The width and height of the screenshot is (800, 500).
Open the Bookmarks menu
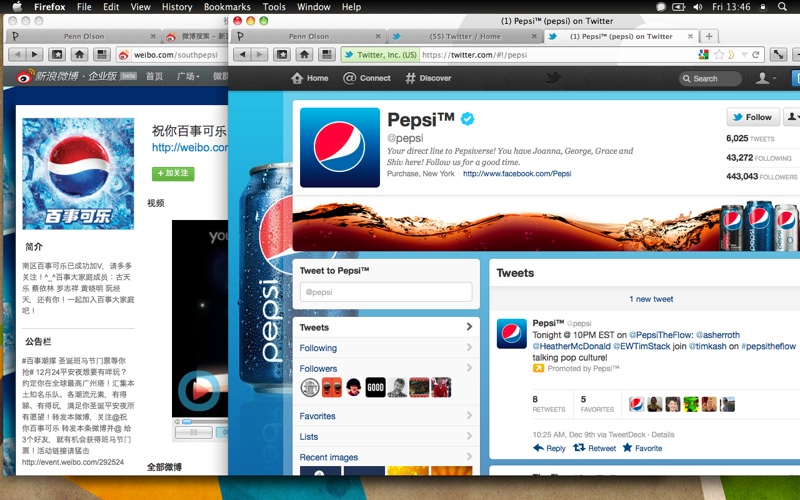pos(227,7)
